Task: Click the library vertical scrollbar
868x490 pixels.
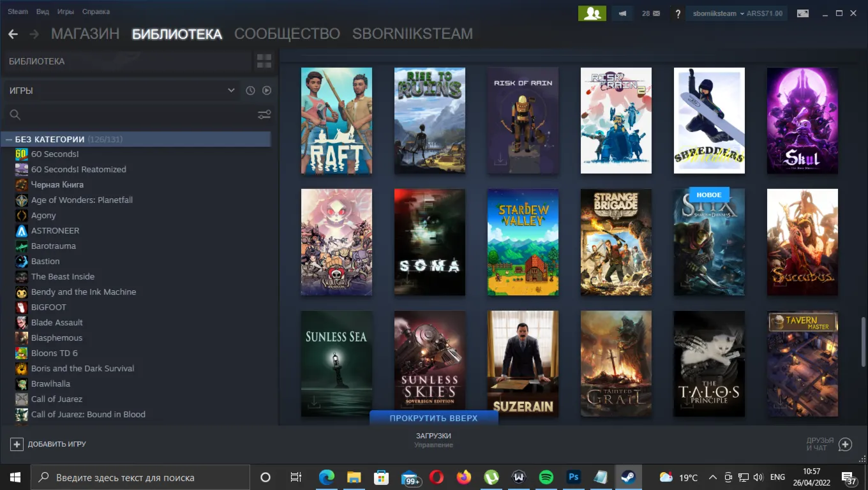Action: click(864, 343)
